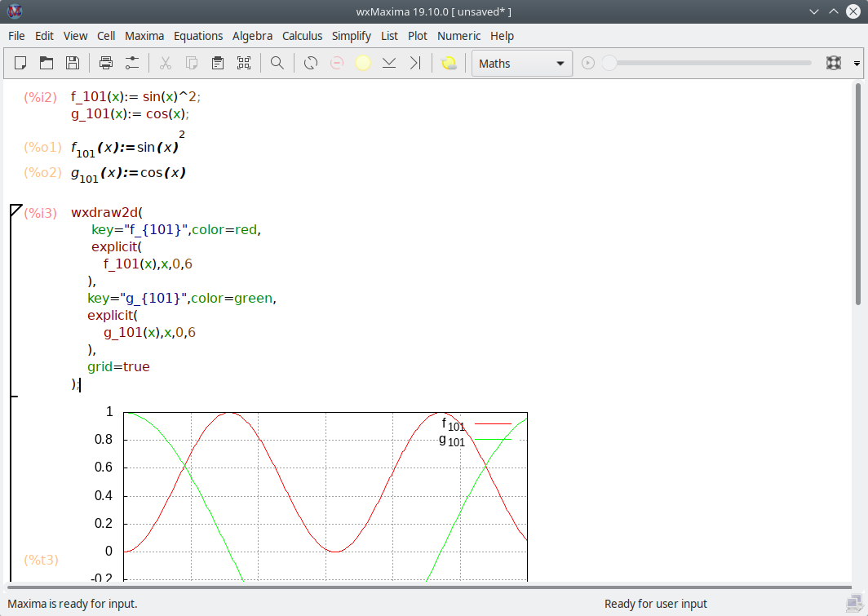Click the %i3 input label
This screenshot has height=616, width=868.
(x=41, y=213)
